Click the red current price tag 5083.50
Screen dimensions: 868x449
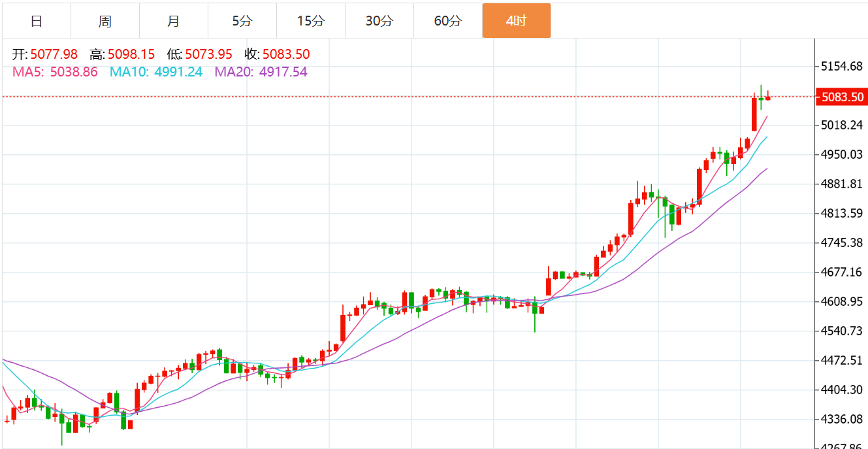tap(843, 97)
